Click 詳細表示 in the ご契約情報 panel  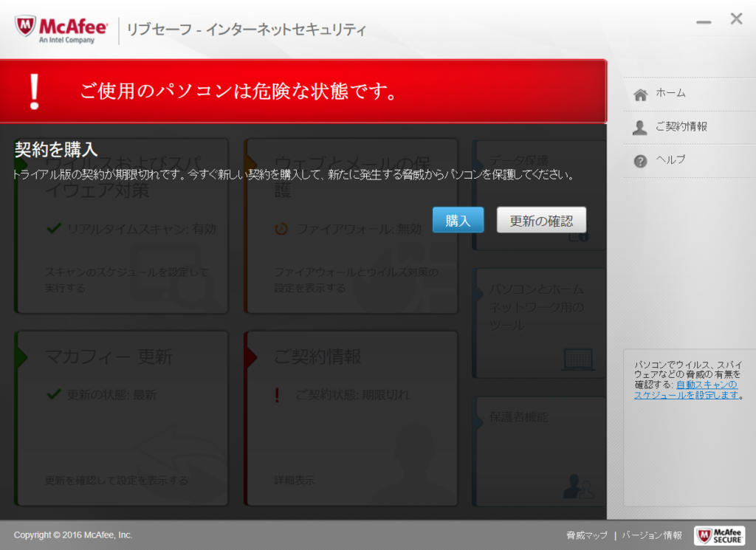point(295,480)
